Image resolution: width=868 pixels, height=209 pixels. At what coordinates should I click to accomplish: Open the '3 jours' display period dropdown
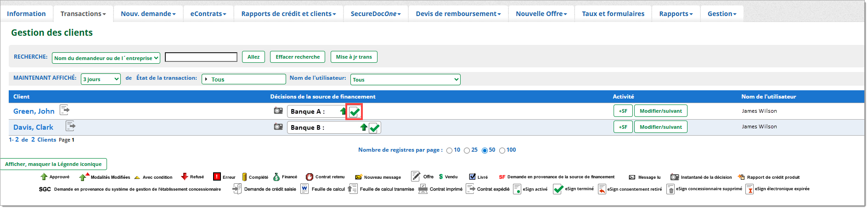[x=101, y=79]
